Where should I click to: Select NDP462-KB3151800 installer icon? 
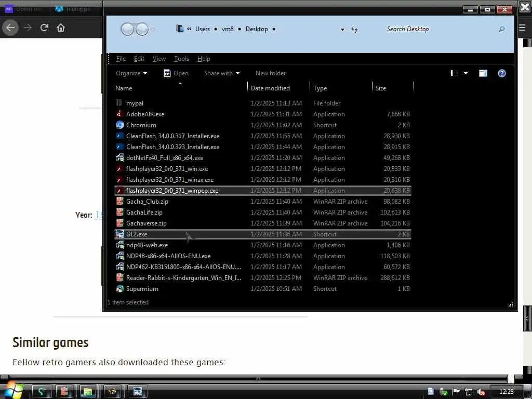[x=120, y=267]
